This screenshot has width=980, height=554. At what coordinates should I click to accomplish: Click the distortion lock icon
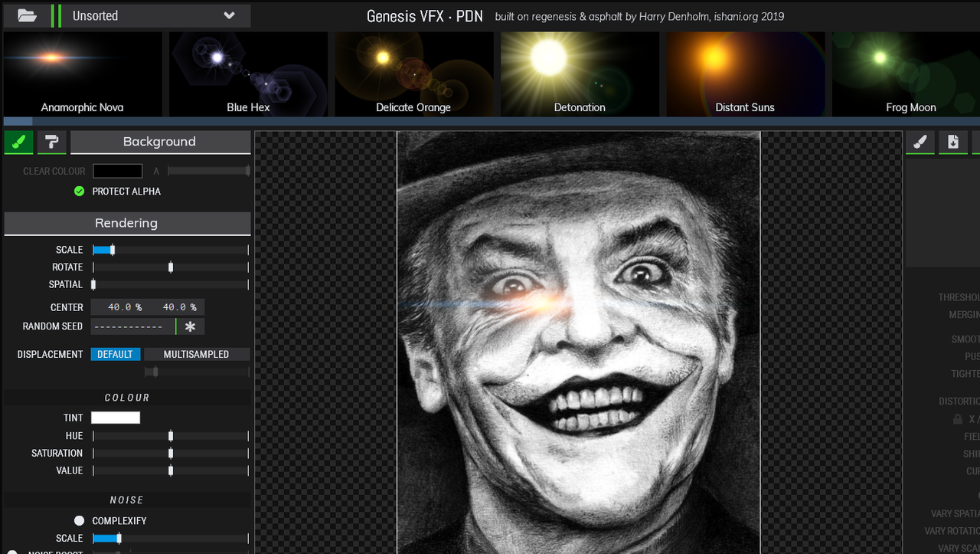[958, 419]
